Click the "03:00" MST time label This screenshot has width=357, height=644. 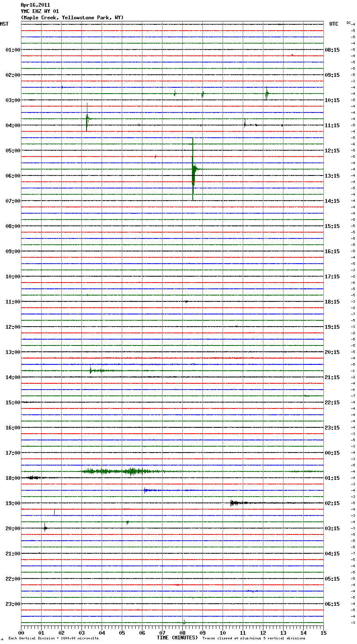[13, 100]
